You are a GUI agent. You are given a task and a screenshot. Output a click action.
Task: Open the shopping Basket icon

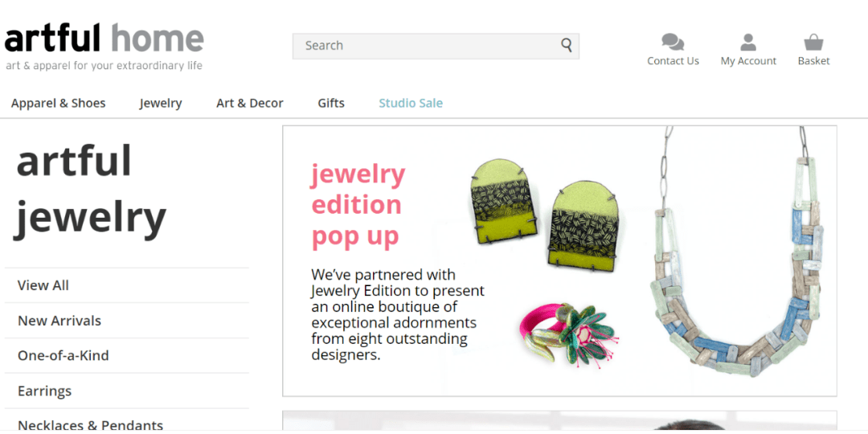(x=813, y=42)
